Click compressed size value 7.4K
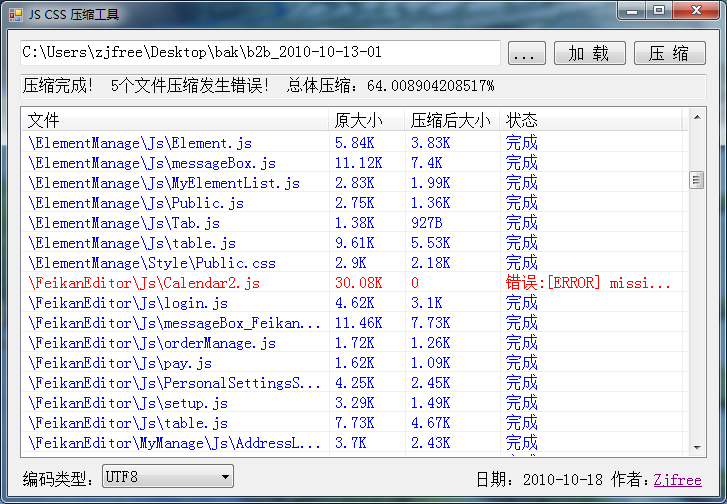 tap(427, 163)
